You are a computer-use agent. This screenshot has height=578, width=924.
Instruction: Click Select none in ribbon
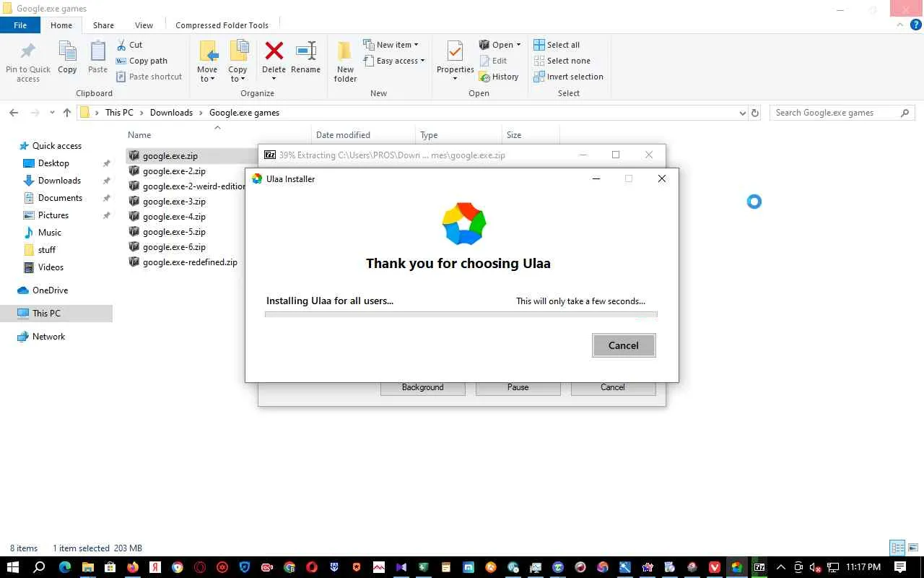562,61
